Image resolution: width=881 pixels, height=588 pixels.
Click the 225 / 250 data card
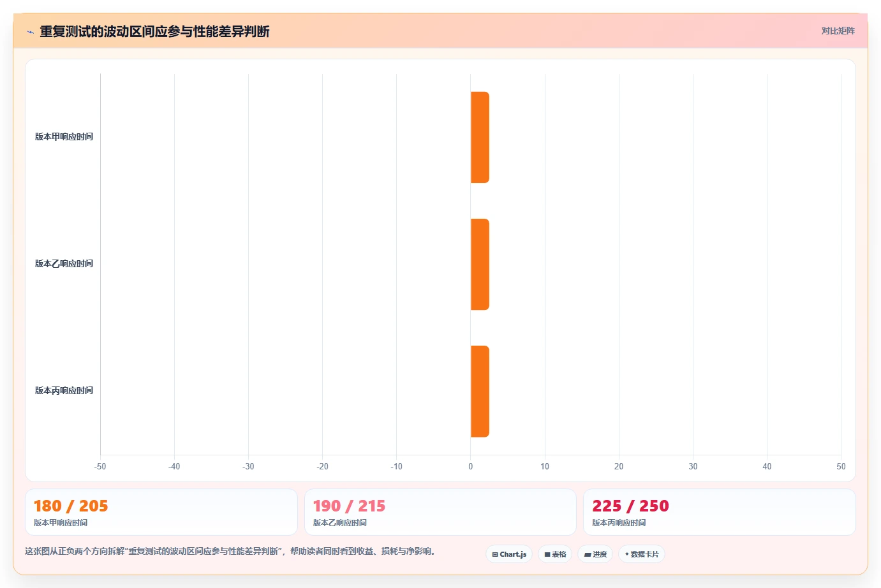pos(720,512)
